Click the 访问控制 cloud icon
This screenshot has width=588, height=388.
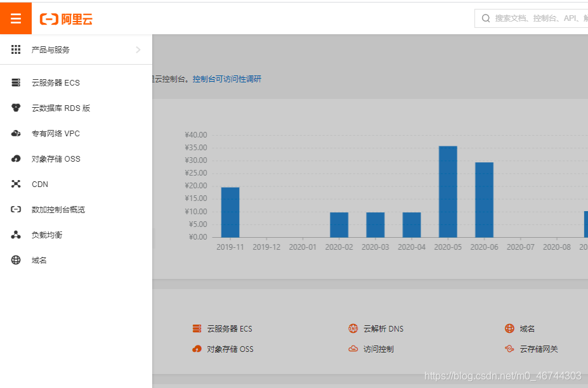tap(353, 349)
